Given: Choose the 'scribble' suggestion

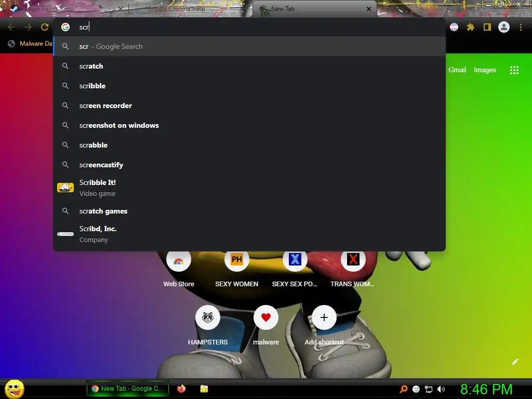Looking at the screenshot, I should click(x=249, y=86).
